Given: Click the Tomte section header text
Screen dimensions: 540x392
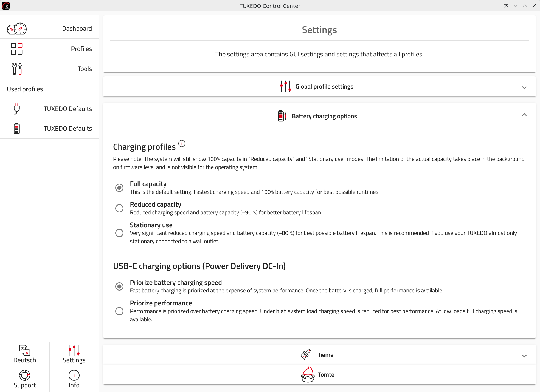Looking at the screenshot, I should pos(326,374).
